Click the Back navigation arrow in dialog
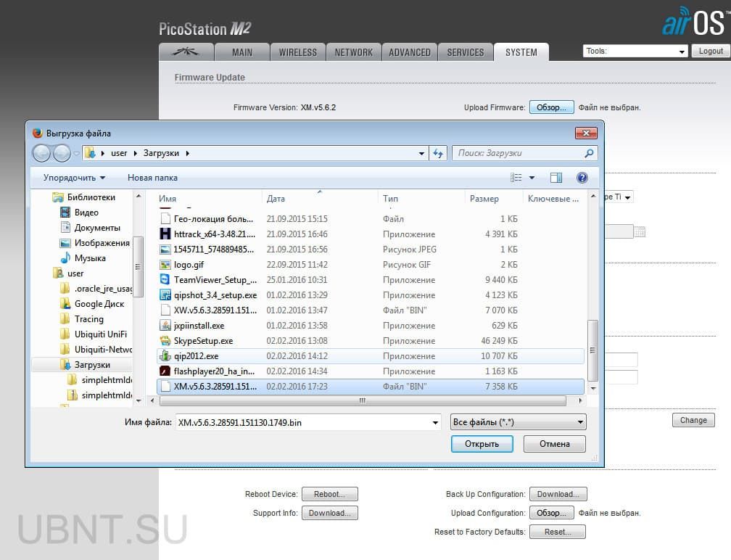 pos(41,153)
